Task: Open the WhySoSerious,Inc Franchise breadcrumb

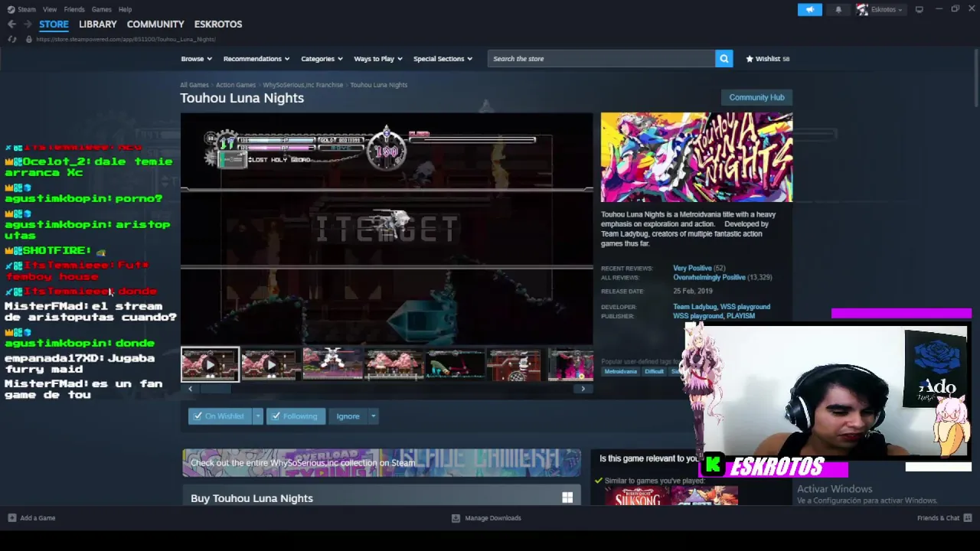Action: (302, 85)
